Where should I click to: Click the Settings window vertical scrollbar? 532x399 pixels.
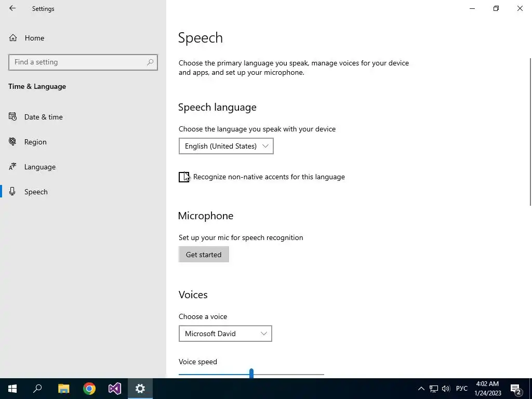pos(530,131)
